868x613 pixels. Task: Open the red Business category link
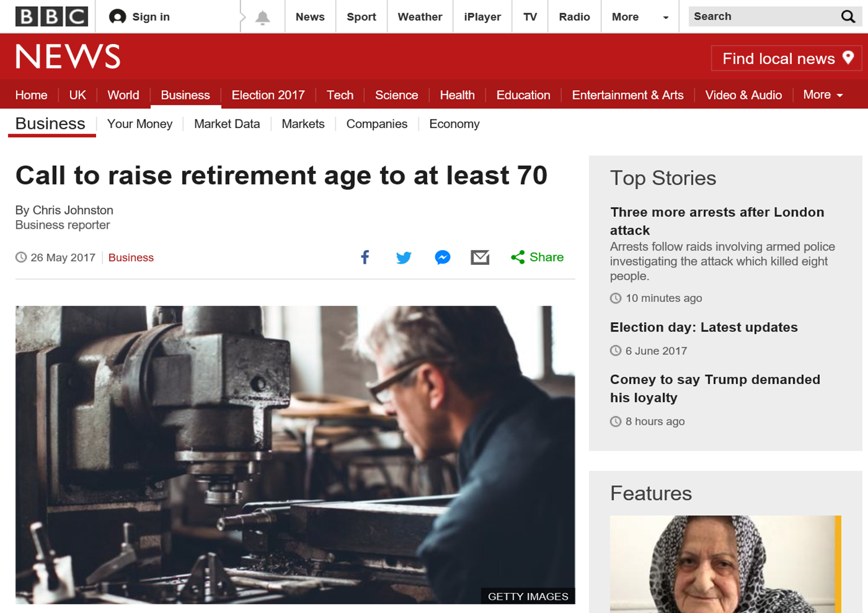pyautogui.click(x=131, y=258)
